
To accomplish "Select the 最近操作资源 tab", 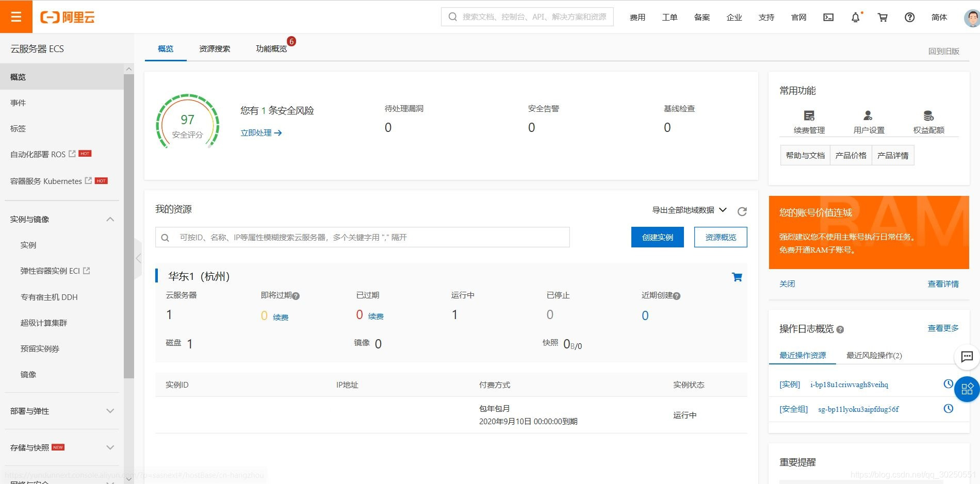I will pyautogui.click(x=803, y=355).
